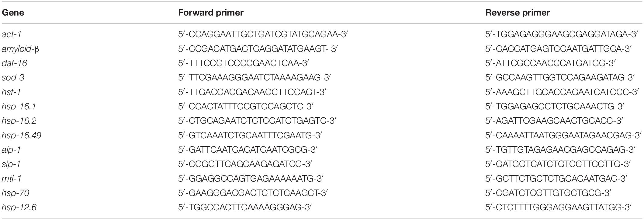
Task: Click the hsp-70 forward primer sequence
Action: 253,193
